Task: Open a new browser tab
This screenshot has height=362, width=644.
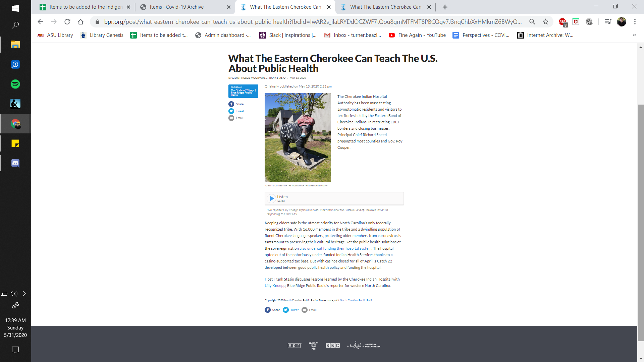Action: pos(445,7)
